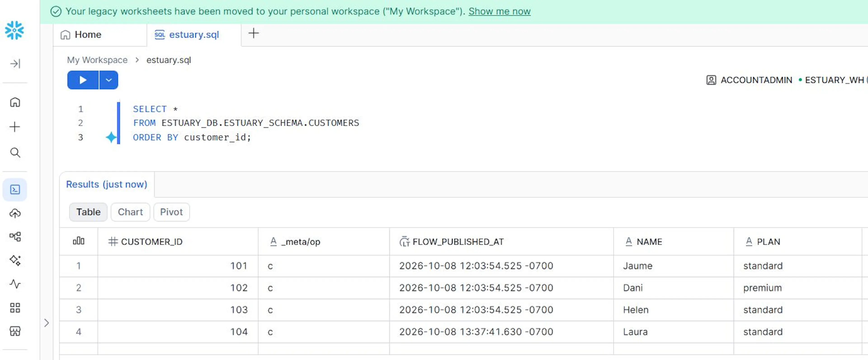Select the premium plan cell for Dani
This screenshot has width=868, height=360.
pyautogui.click(x=797, y=288)
